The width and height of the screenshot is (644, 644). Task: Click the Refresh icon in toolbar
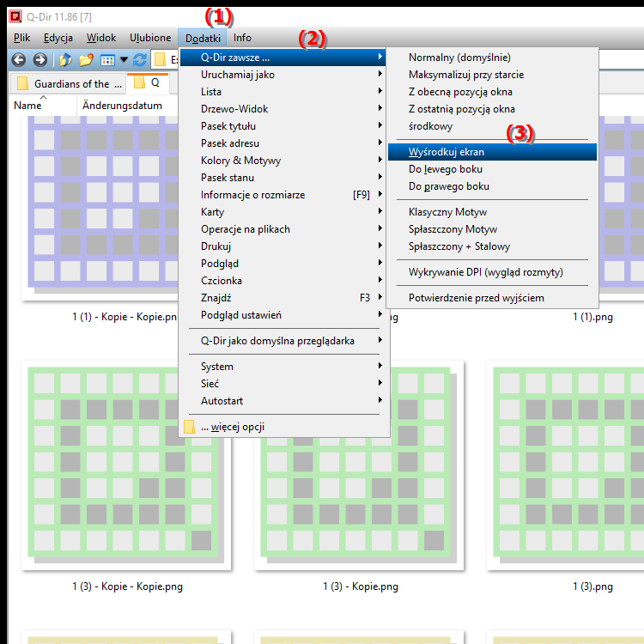(140, 60)
